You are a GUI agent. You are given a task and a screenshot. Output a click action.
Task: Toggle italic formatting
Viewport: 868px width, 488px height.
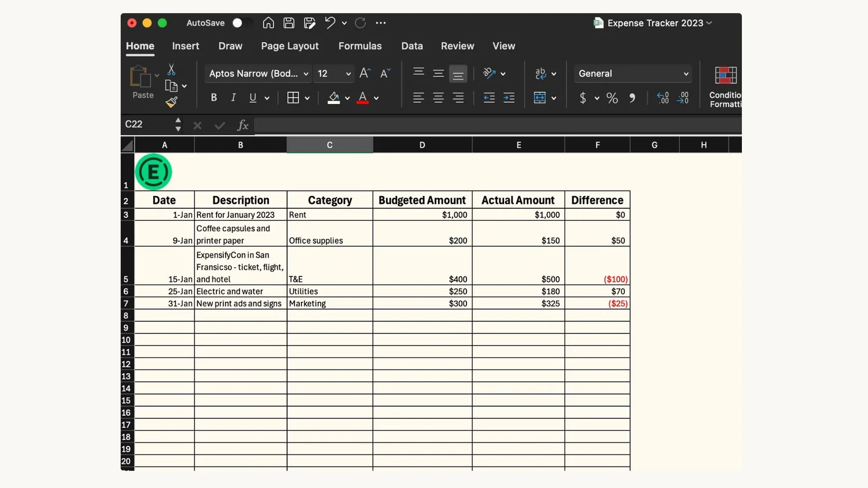click(233, 97)
